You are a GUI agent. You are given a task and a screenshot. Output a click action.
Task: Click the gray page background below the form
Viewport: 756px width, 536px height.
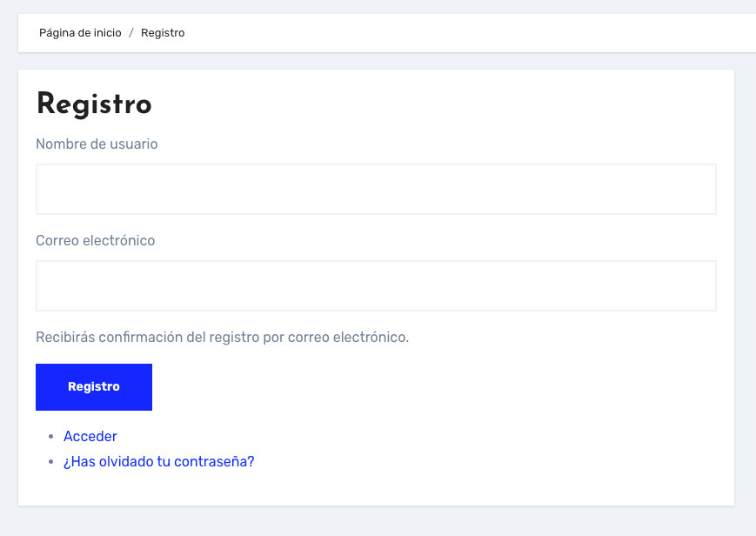coord(376,522)
